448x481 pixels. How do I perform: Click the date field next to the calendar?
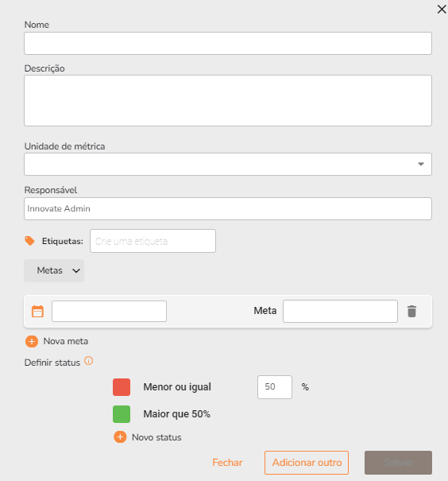coord(109,311)
